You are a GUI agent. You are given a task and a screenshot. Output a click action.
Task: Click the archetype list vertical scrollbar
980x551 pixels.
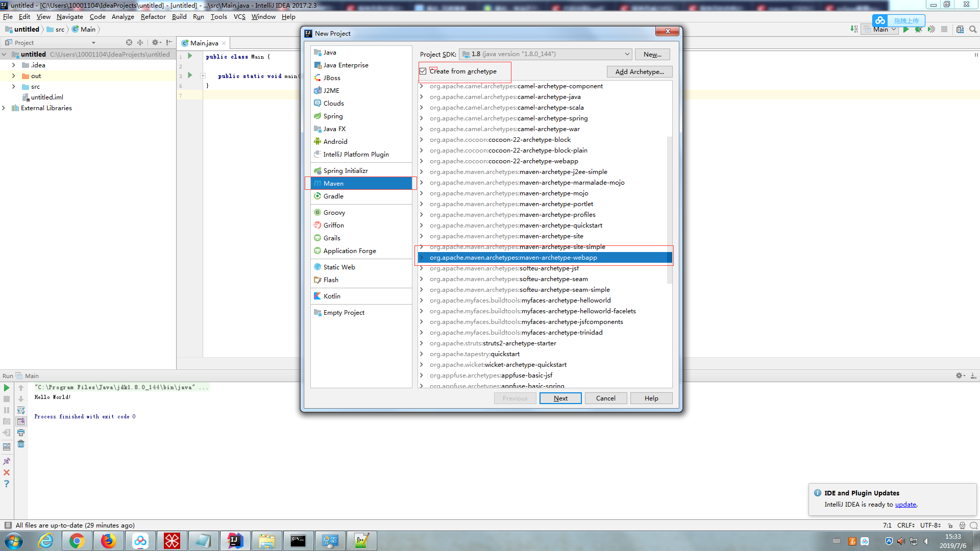[x=669, y=209]
